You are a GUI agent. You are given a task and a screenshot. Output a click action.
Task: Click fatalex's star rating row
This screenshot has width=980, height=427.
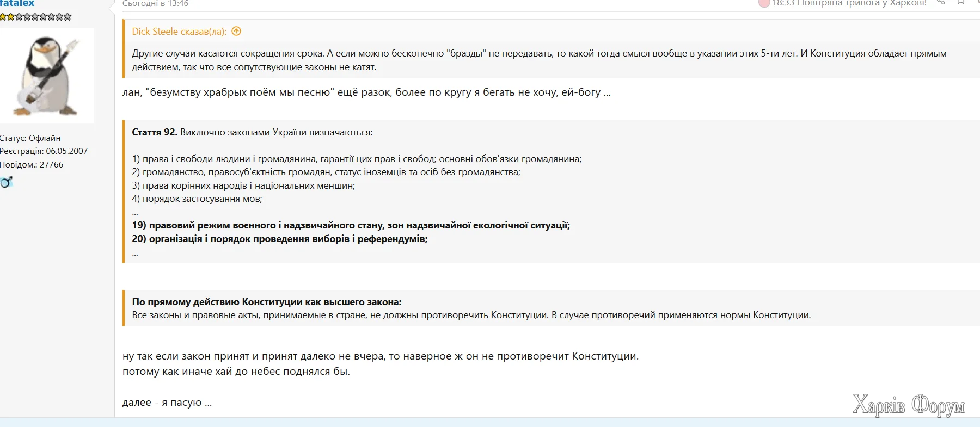click(x=35, y=17)
